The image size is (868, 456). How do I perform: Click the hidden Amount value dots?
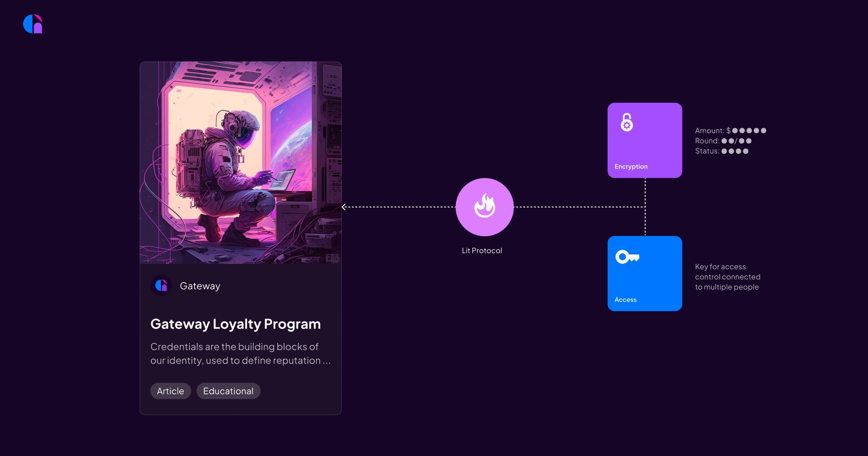[749, 131]
